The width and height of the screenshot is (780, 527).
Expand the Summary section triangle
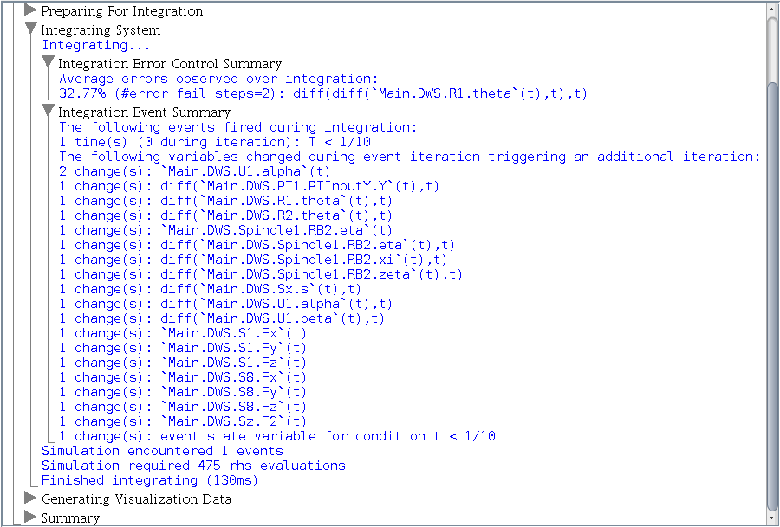[30, 517]
